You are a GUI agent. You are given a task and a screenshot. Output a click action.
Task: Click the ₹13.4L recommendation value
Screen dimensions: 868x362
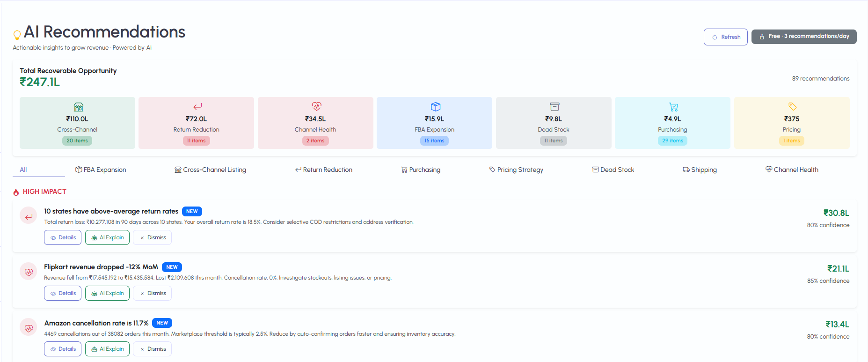(x=837, y=325)
